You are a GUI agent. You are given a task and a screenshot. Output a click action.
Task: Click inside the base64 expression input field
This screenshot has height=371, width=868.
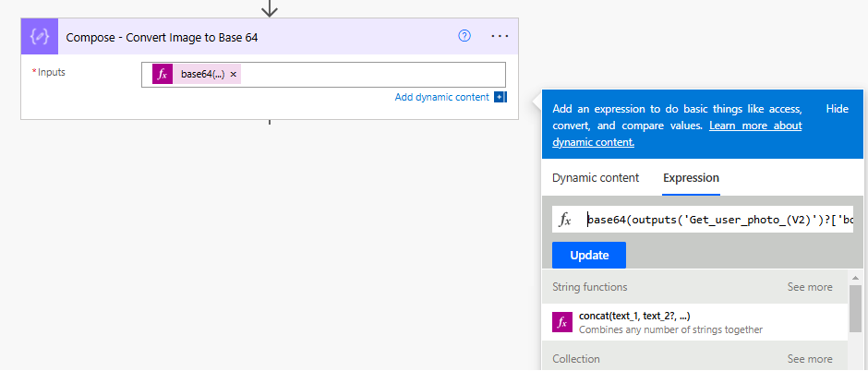coord(719,220)
